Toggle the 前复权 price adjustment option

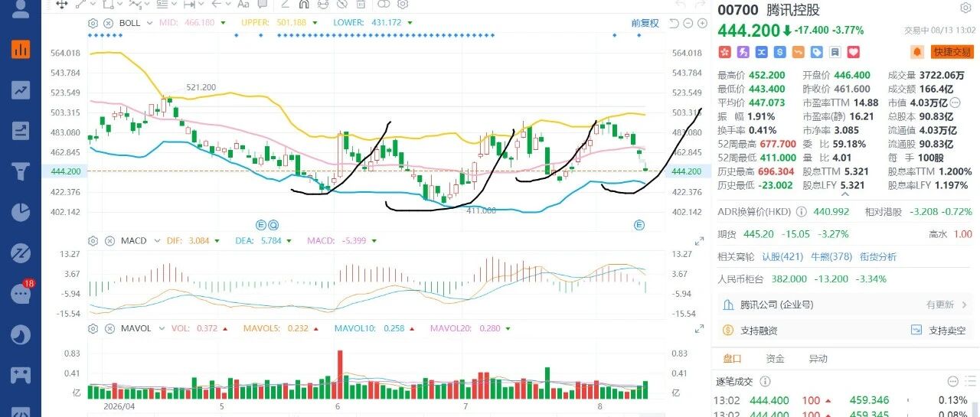click(645, 23)
